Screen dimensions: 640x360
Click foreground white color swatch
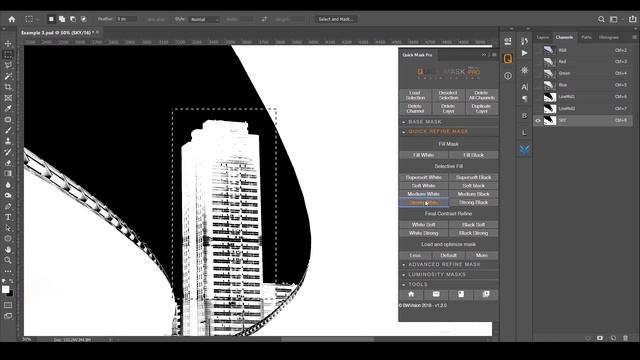[x=5, y=289]
